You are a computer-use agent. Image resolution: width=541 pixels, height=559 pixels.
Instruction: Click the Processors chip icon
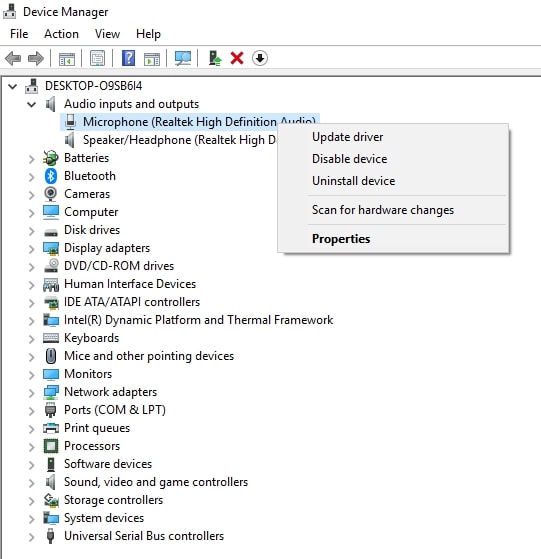tap(51, 446)
